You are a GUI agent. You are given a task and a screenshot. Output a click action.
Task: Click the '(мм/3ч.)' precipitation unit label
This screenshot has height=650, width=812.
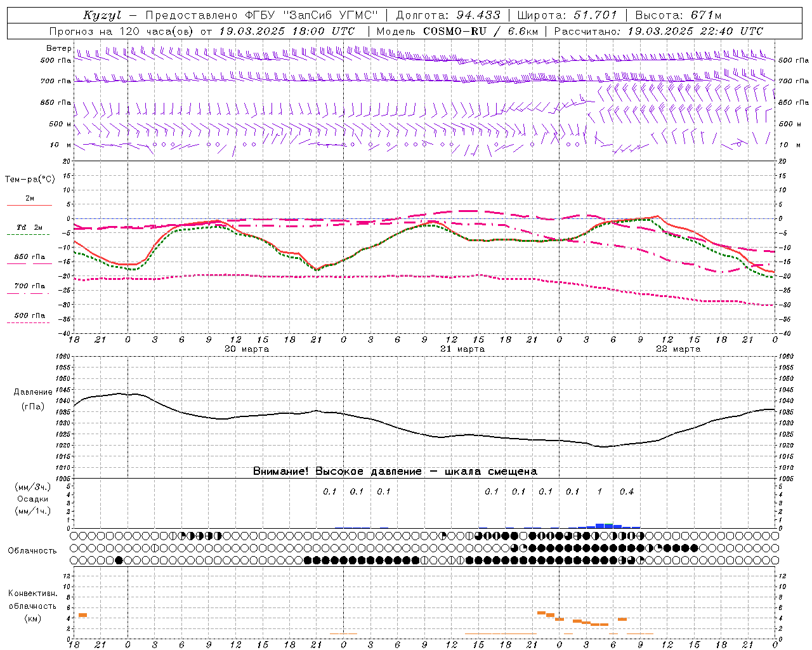pyautogui.click(x=33, y=487)
